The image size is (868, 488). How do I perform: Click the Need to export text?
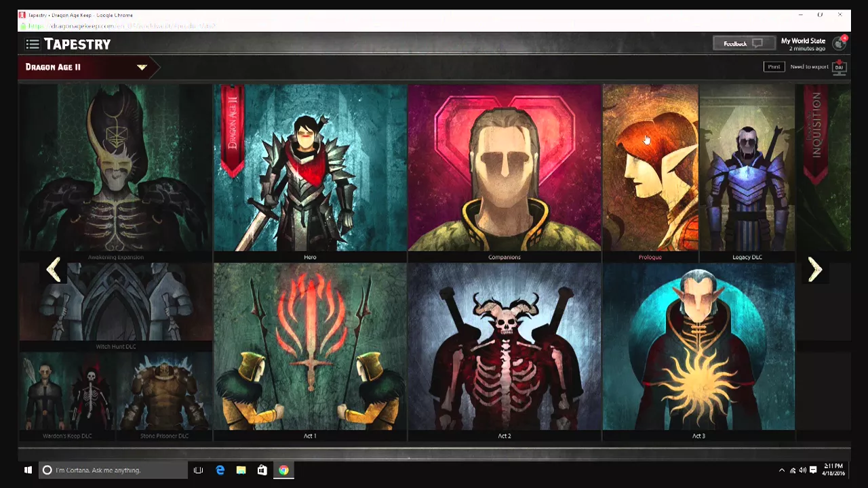[809, 66]
